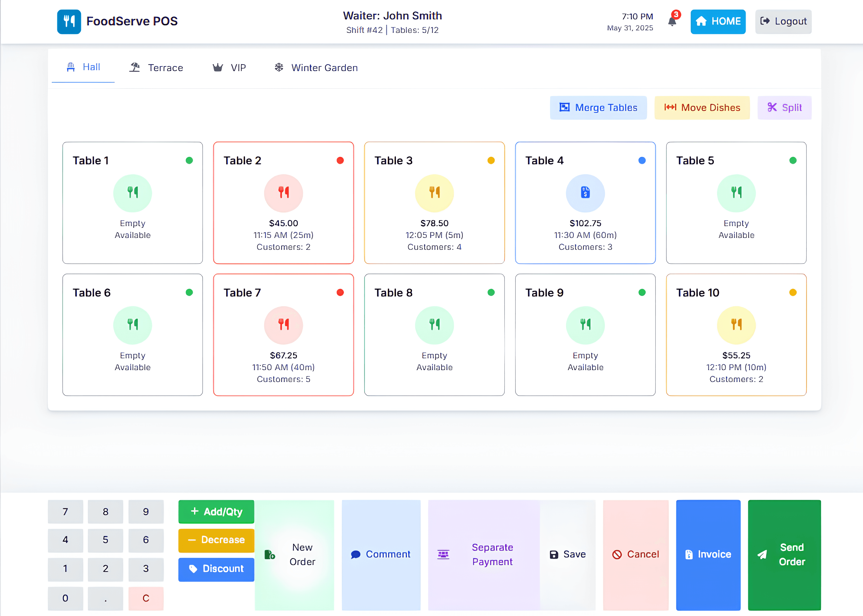Apply Discount using blue button
The height and width of the screenshot is (616, 863).
(x=216, y=569)
